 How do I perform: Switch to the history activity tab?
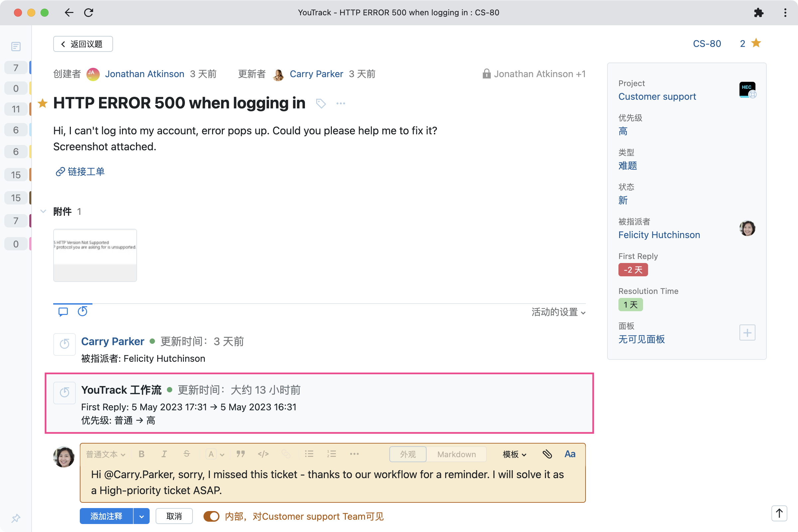coord(82,312)
